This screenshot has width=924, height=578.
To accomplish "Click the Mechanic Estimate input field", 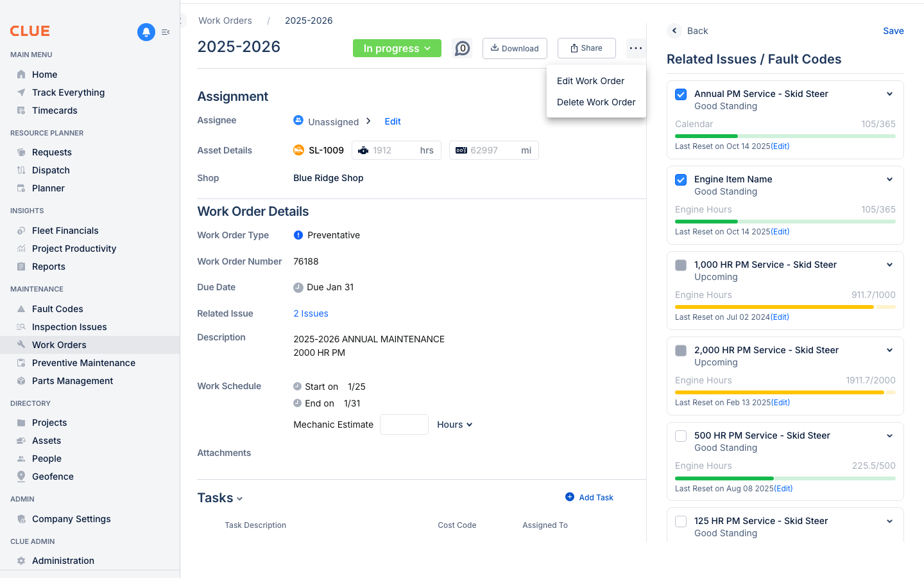I will point(404,425).
